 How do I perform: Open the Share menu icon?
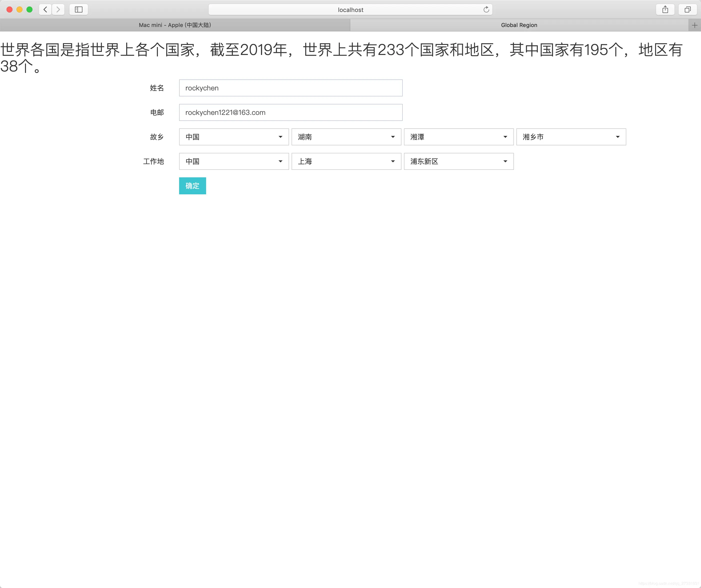[x=665, y=9]
